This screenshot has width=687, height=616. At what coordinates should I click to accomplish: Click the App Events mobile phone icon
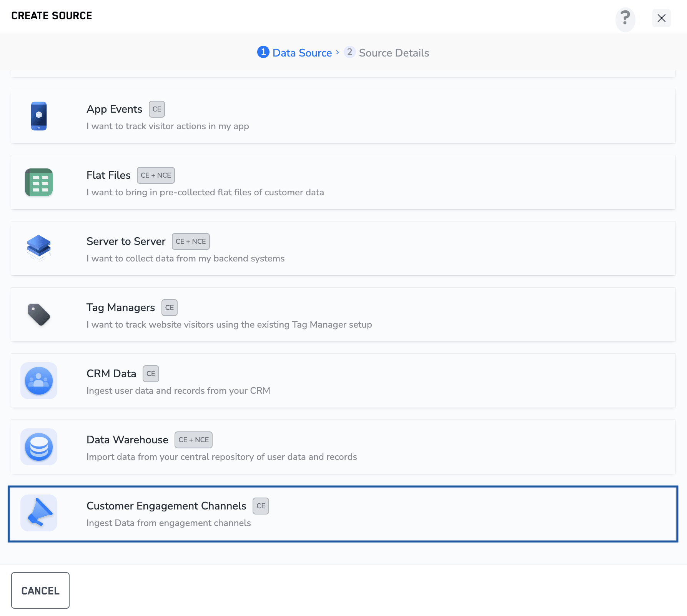point(39,116)
